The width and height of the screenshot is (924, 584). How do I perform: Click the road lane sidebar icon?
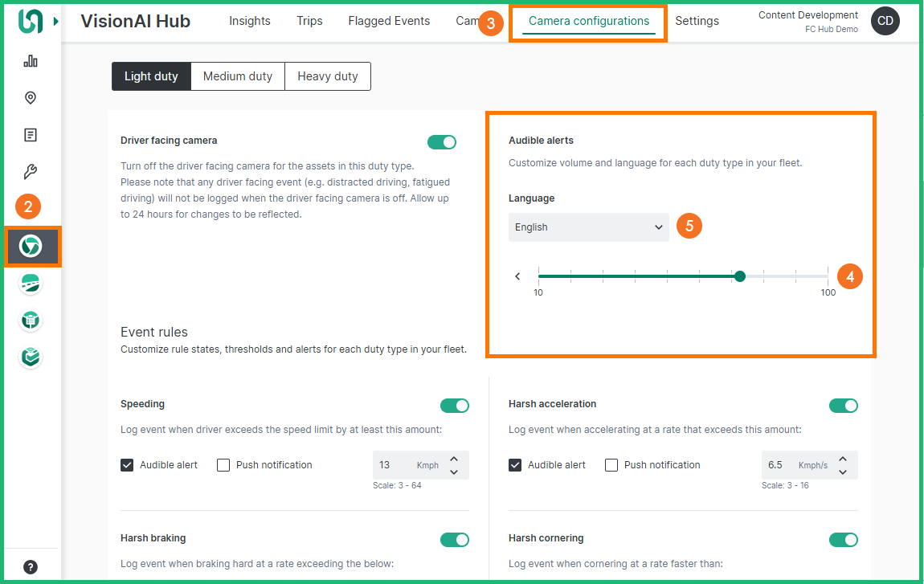pos(31,284)
